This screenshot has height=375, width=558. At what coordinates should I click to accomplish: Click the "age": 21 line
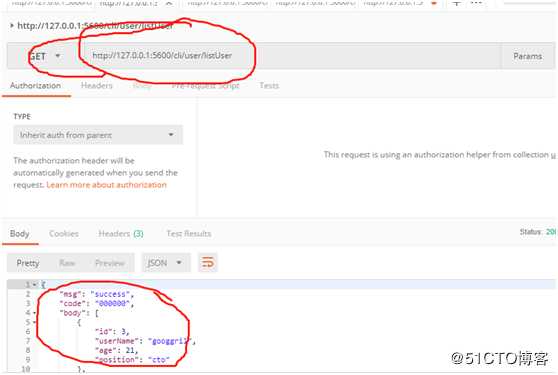tap(116, 350)
